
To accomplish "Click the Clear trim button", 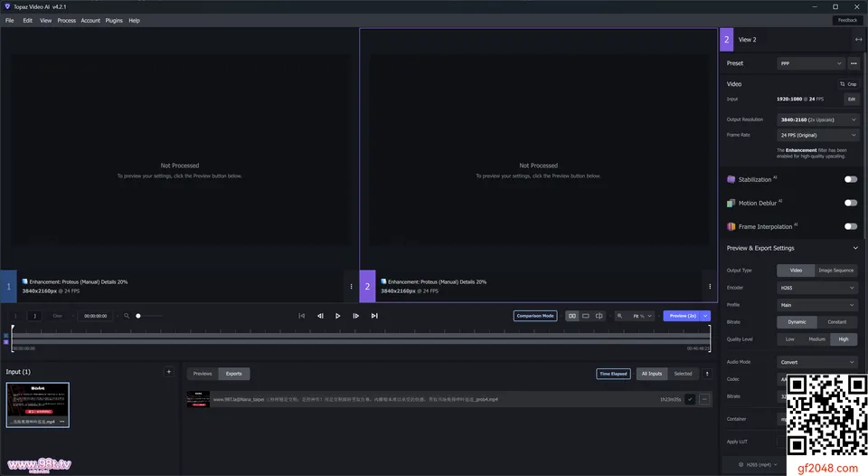I will pos(57,316).
